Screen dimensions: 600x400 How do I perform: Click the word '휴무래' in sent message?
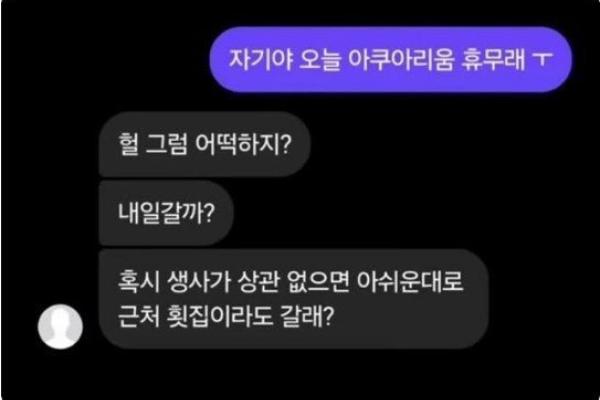[x=493, y=59]
